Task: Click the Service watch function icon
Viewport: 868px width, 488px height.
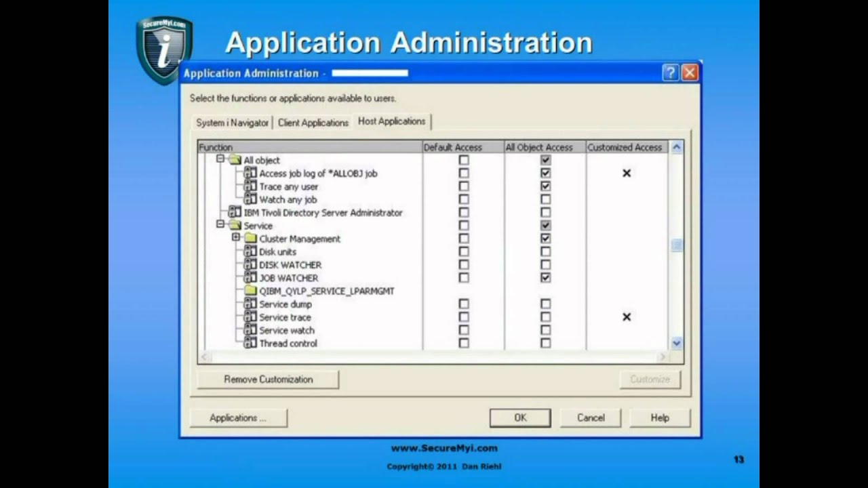Action: 250,330
